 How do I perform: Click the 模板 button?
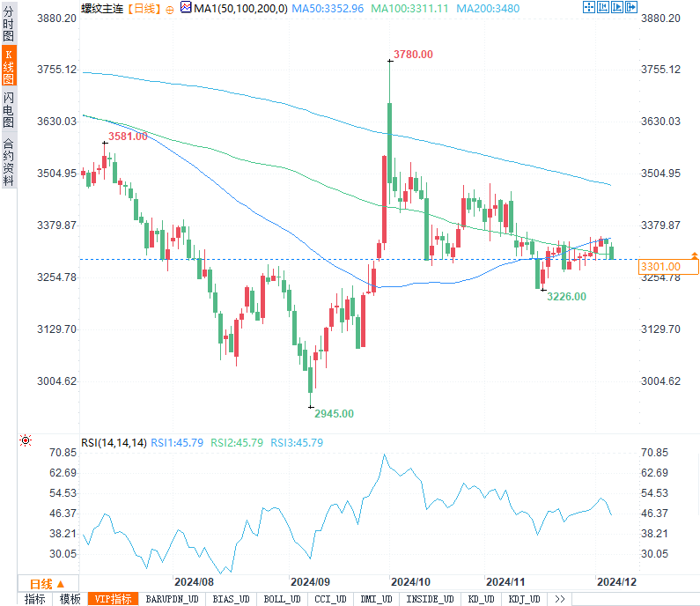(70, 599)
